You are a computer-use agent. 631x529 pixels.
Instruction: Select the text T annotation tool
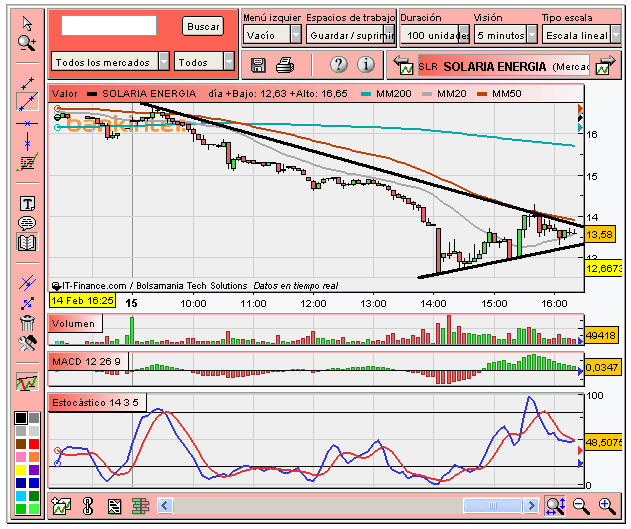27,204
